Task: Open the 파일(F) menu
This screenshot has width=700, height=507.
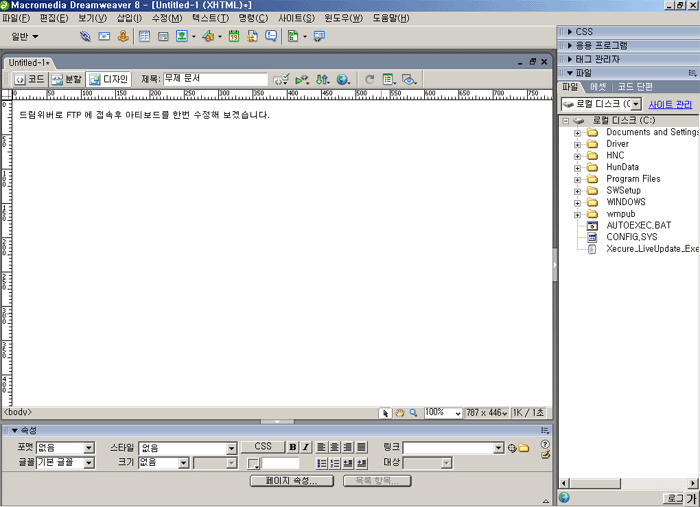Action: (x=17, y=18)
